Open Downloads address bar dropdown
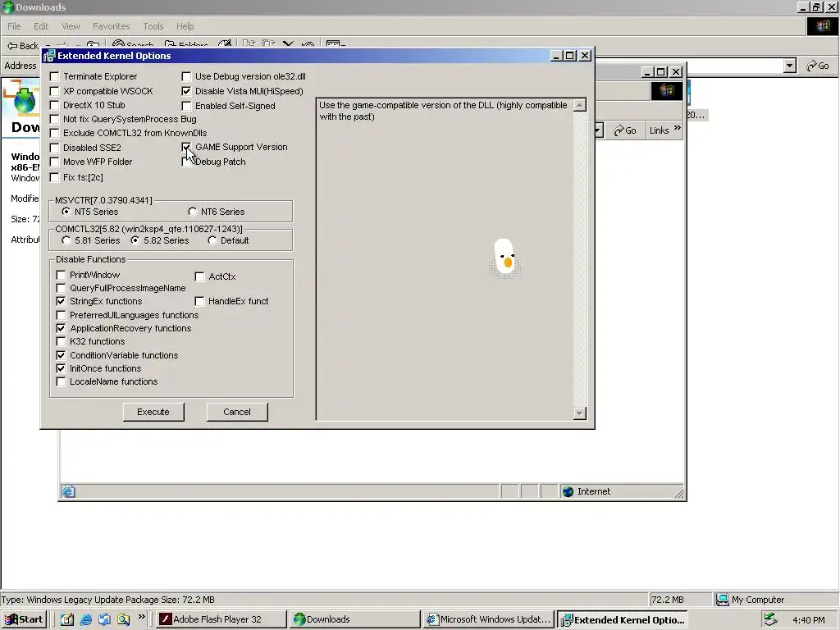 tap(789, 66)
